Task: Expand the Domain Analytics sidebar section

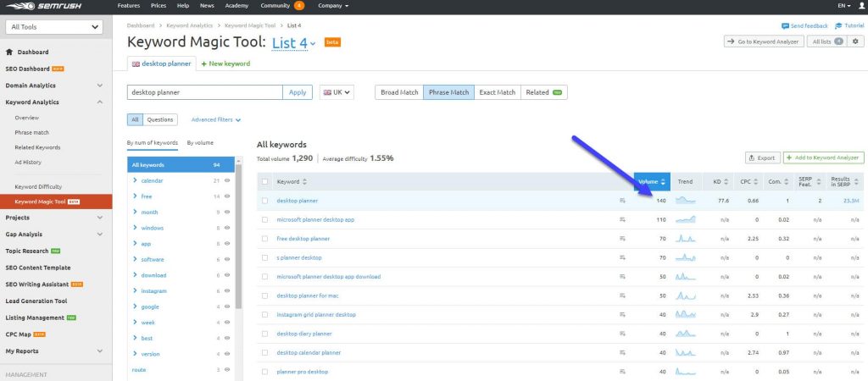Action: coord(100,86)
